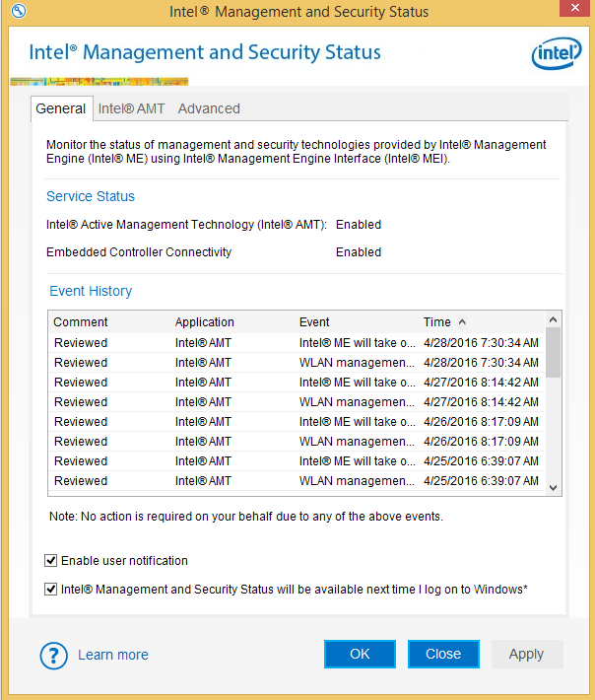
Task: Sort the list by Application column
Action: tap(205, 322)
